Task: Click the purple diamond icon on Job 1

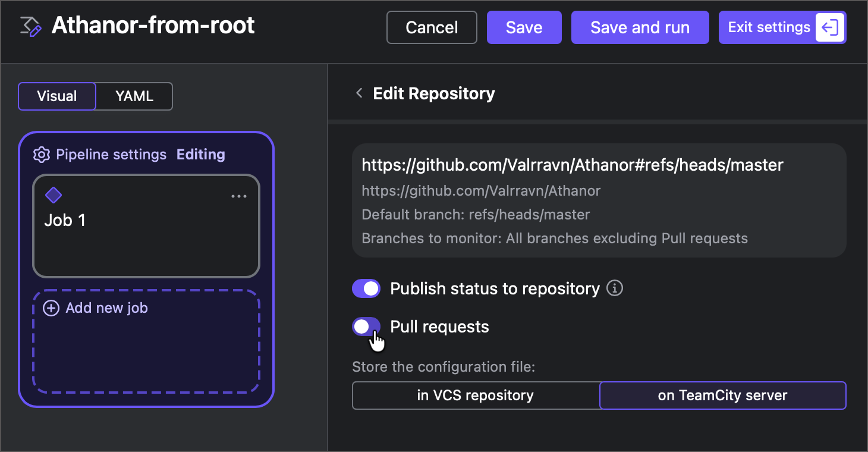Action: point(54,195)
